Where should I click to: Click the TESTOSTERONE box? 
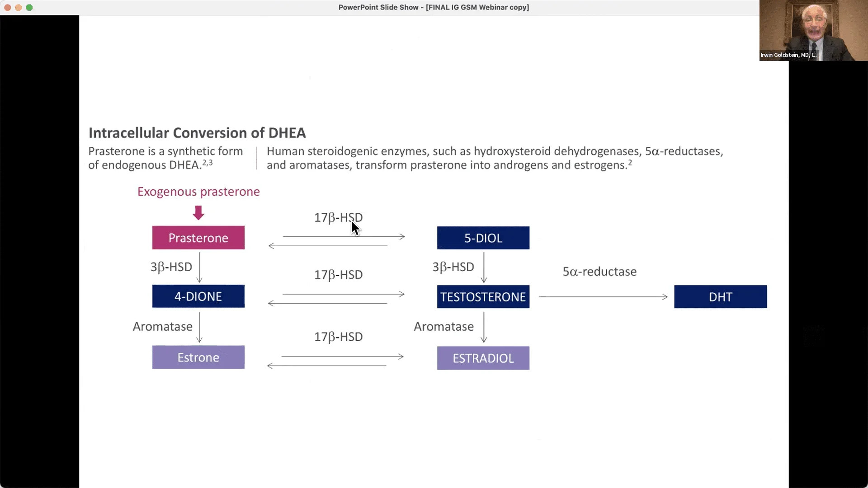483,297
